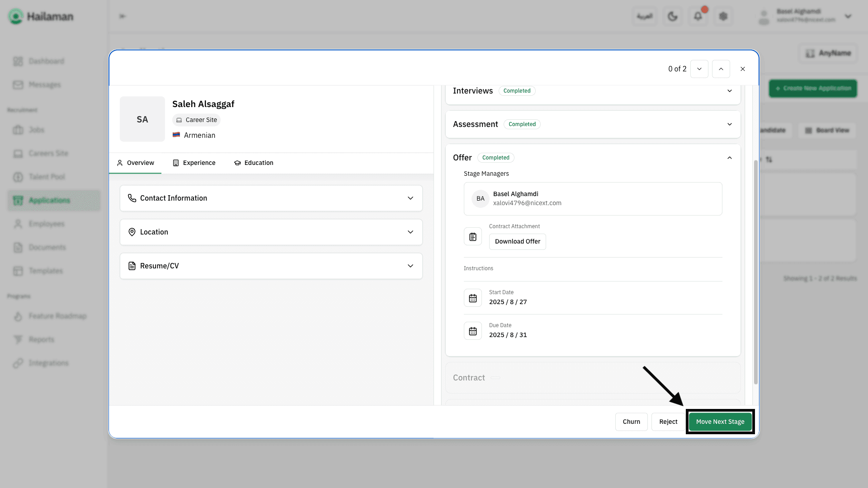This screenshot has height=488, width=868.
Task: Go to next candidate with down chevron
Action: (x=699, y=69)
